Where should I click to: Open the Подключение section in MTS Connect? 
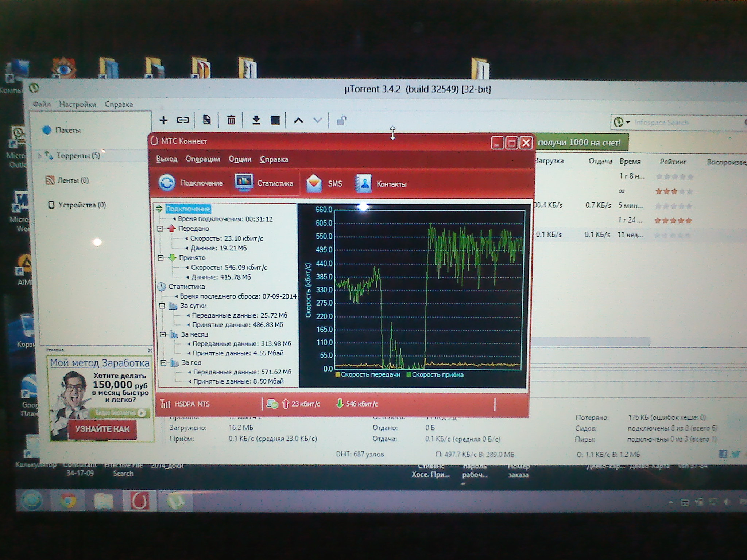coord(191,183)
